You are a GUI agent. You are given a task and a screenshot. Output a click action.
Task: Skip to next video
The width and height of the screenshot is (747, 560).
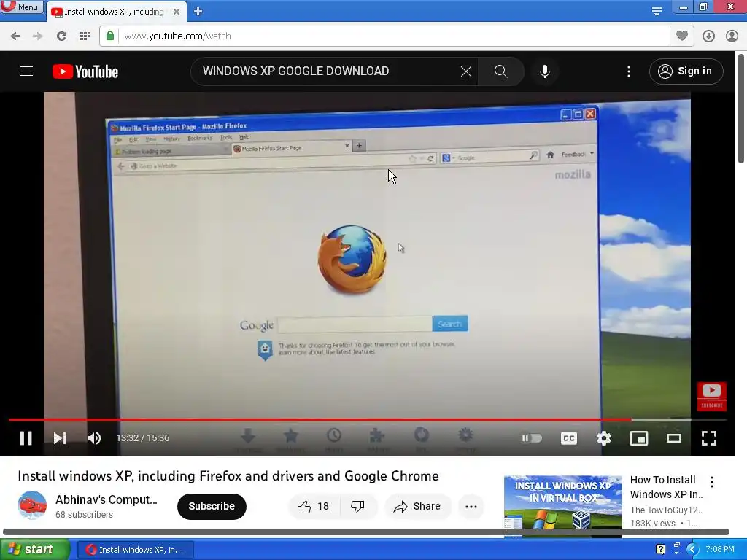(60, 438)
